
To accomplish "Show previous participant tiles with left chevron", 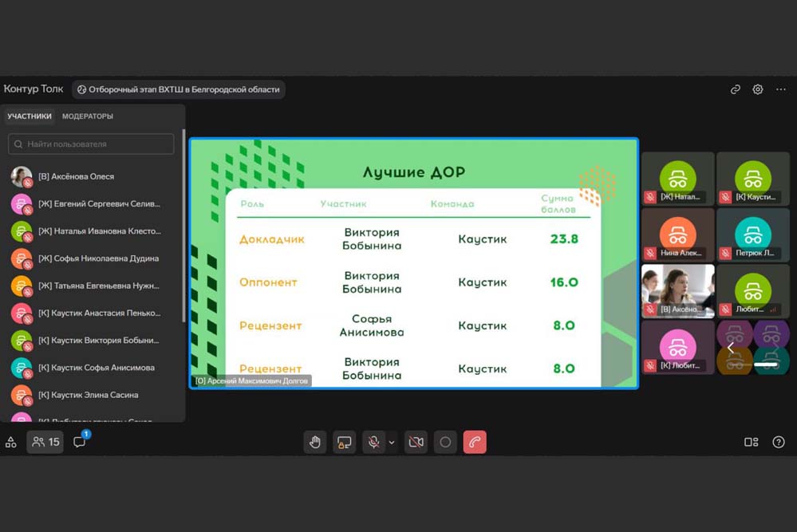I will click(731, 349).
